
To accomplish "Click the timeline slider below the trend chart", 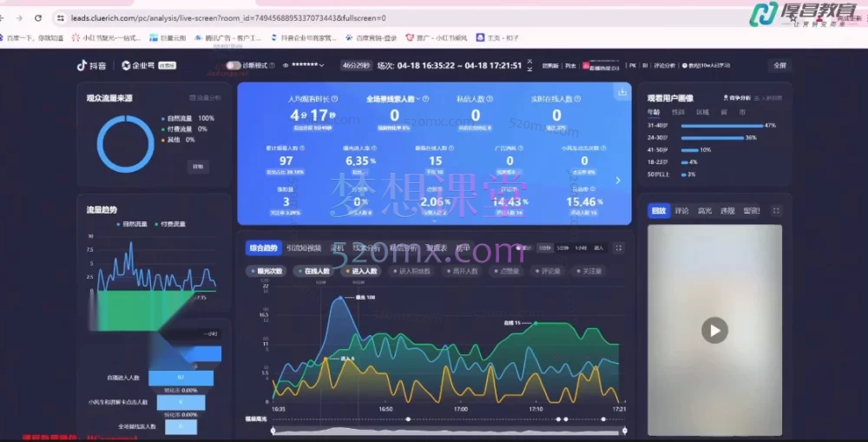I will pos(448,430).
